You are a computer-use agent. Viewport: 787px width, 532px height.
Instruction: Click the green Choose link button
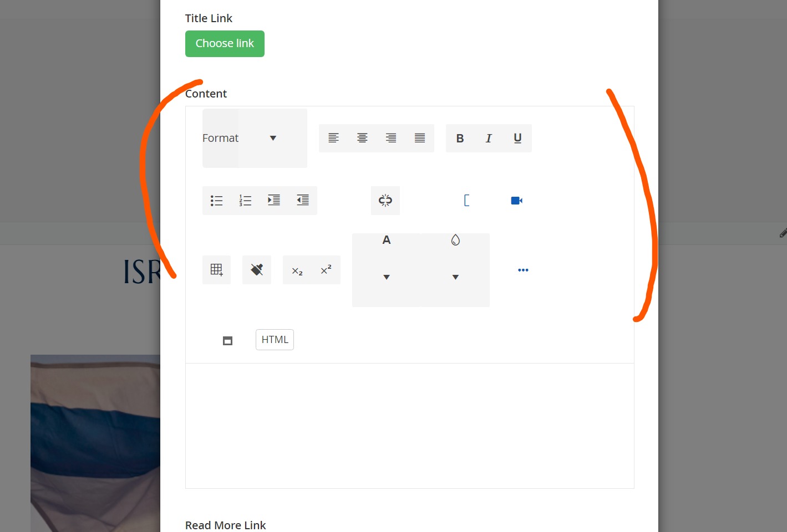click(x=225, y=44)
